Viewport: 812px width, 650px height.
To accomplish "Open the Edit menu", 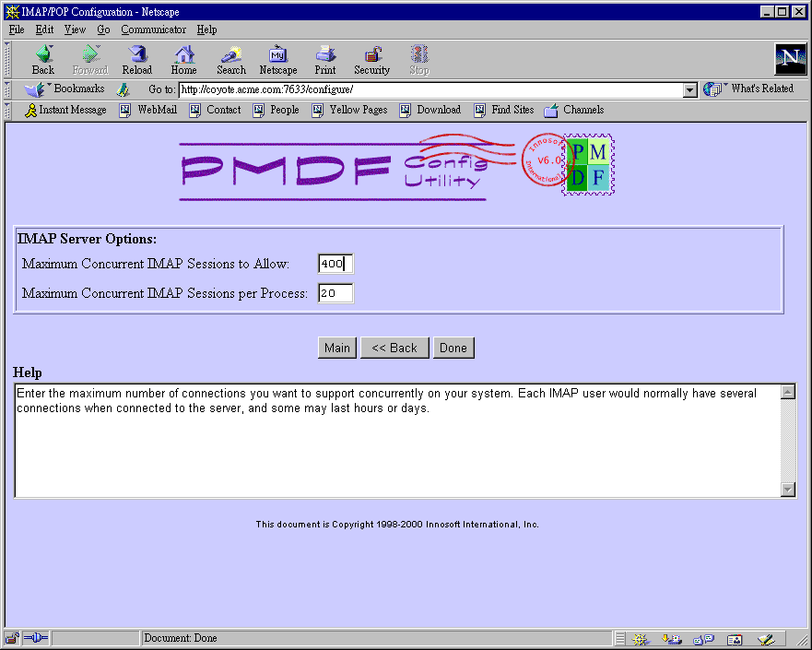I will (44, 30).
